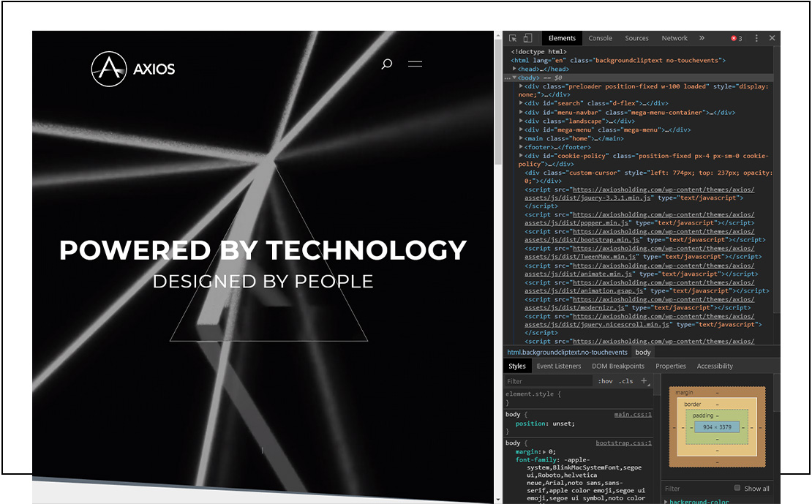Open the Accessibility pane tab
Viewport: 812px width, 504px height.
click(x=715, y=366)
